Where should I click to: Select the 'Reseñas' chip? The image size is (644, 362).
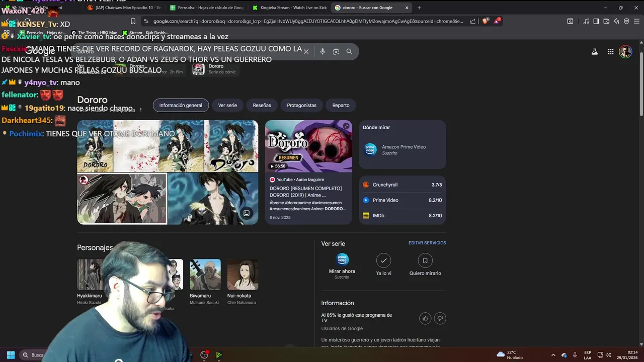click(x=262, y=105)
